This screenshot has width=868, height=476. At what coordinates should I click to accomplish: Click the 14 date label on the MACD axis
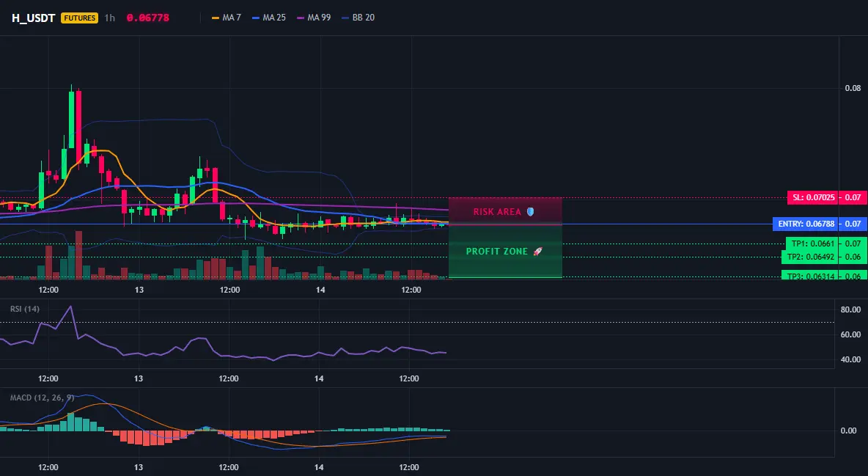(x=319, y=467)
